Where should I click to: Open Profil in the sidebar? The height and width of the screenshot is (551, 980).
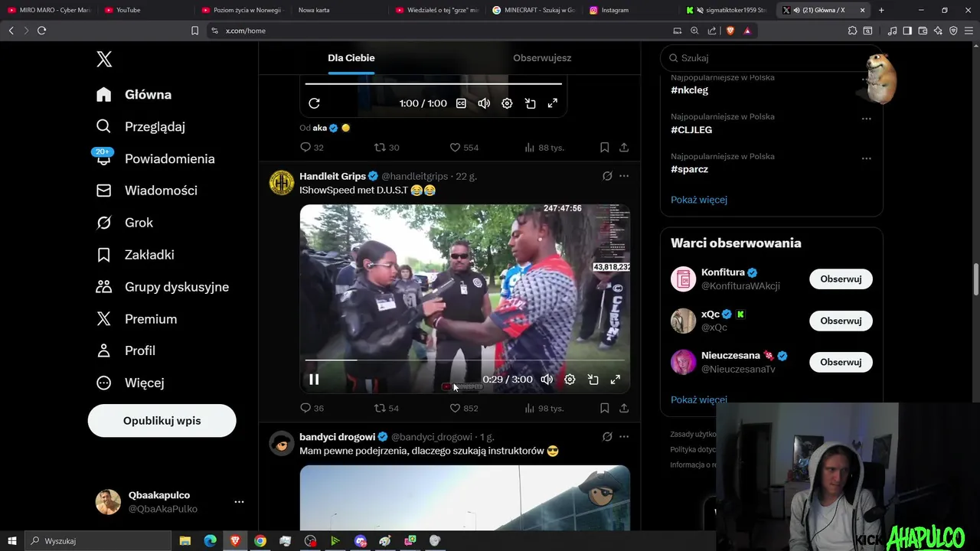[126, 350]
